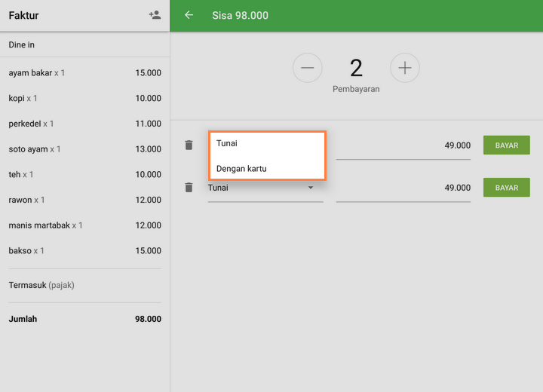
Task: Select the kopi line item
Action: (84, 99)
